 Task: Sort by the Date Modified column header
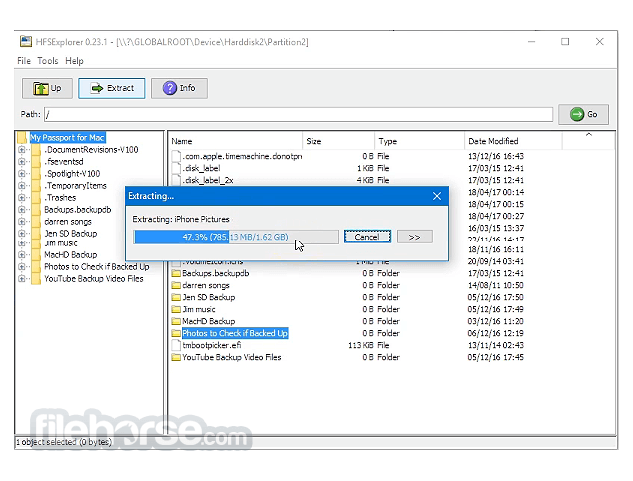coord(513,141)
